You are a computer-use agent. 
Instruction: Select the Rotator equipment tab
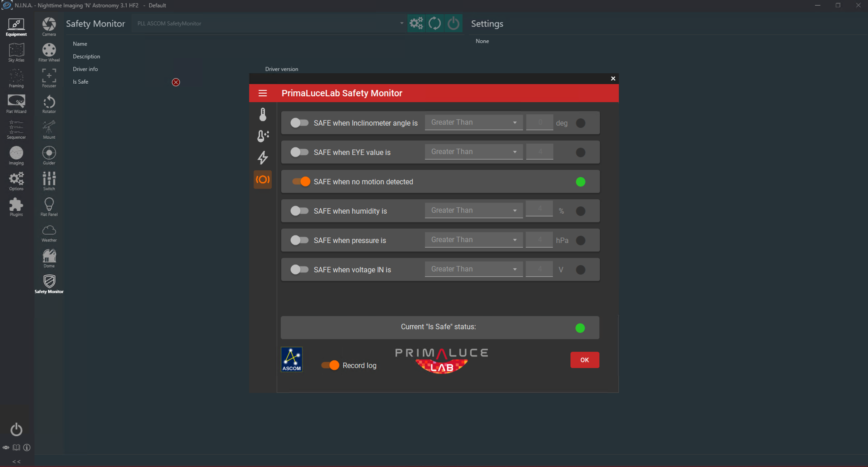click(49, 104)
